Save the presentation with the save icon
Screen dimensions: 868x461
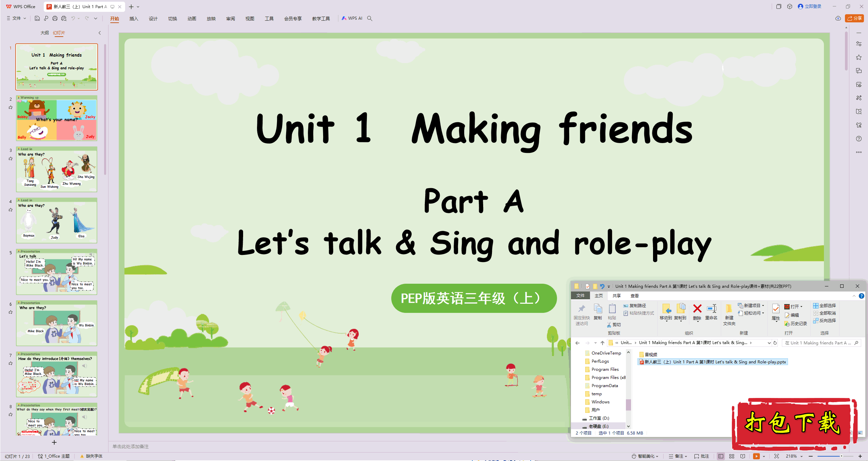[x=37, y=18]
